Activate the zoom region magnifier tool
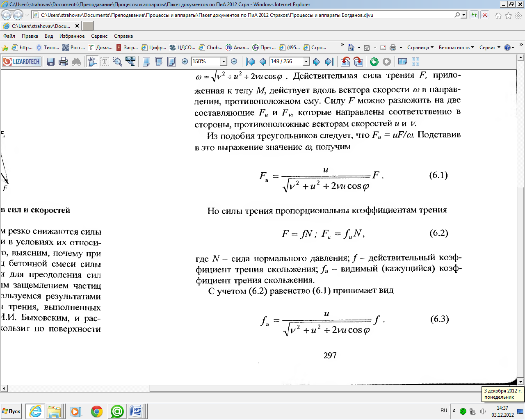Image resolution: width=525 pixels, height=420 pixels. tap(118, 62)
